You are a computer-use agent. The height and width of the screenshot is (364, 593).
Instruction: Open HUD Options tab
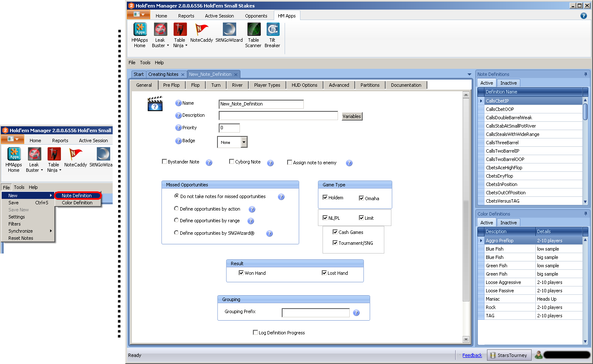tap(304, 85)
